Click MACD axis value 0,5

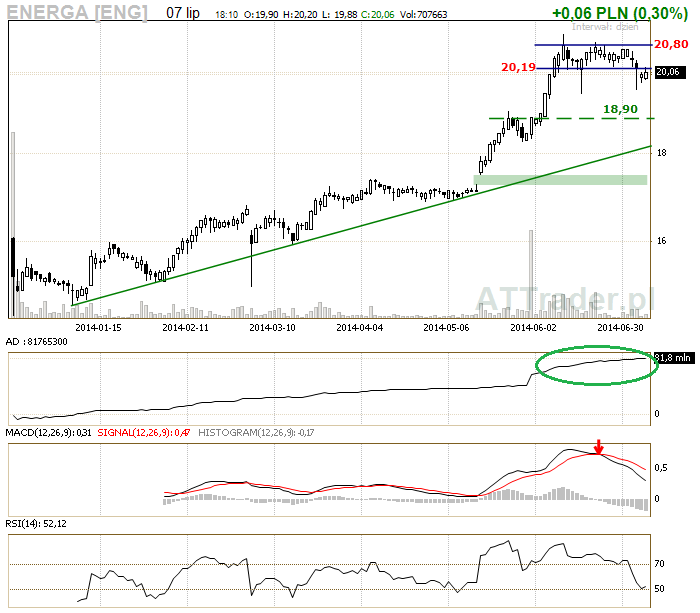click(661, 468)
